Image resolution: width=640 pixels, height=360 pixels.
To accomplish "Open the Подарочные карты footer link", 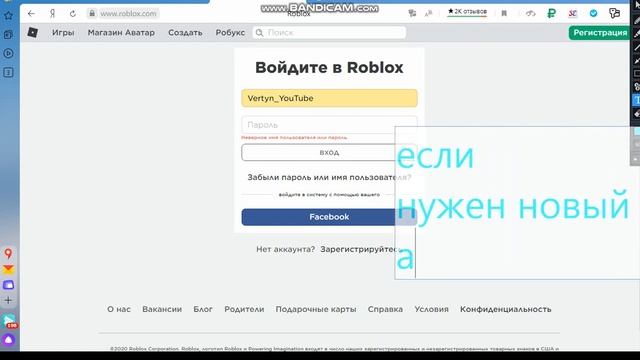I will [x=316, y=309].
